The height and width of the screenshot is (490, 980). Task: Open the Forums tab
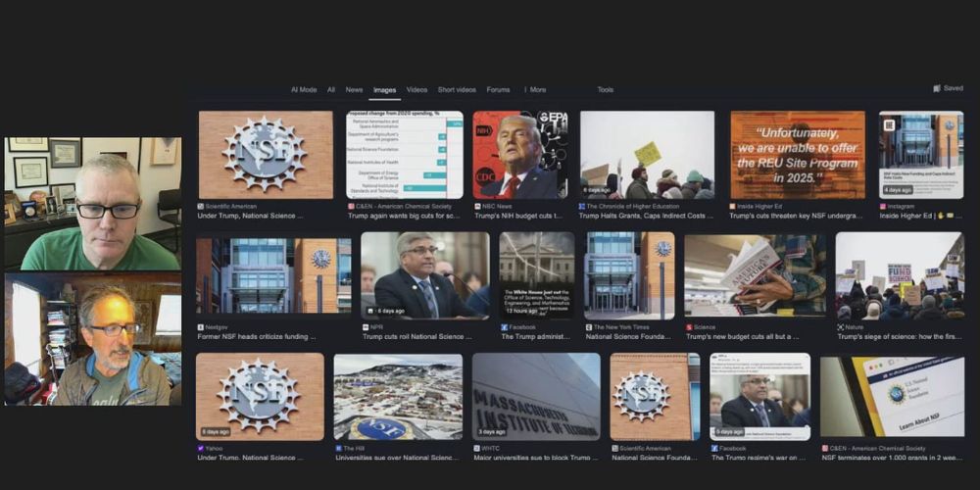(x=498, y=90)
